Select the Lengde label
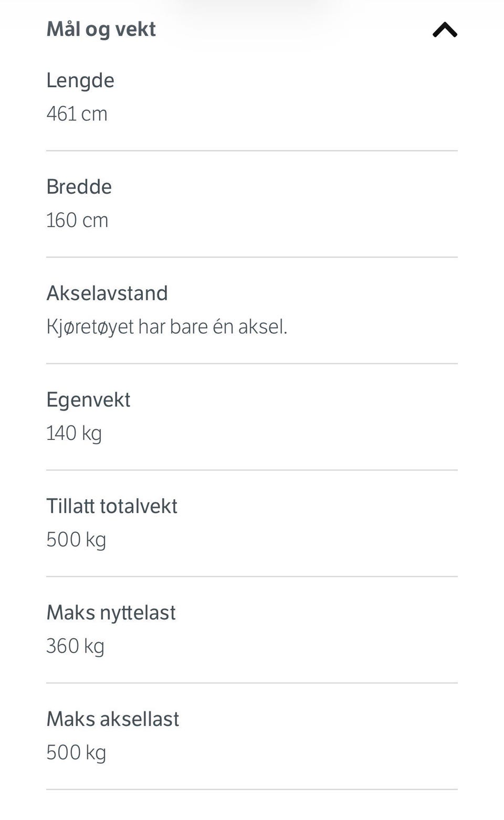504x820 pixels. tap(80, 80)
